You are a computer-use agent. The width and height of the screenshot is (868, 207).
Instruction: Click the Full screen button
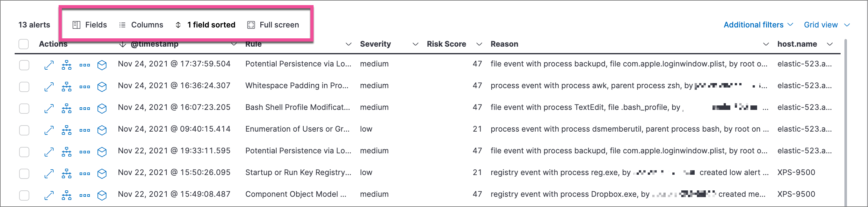coord(273,25)
